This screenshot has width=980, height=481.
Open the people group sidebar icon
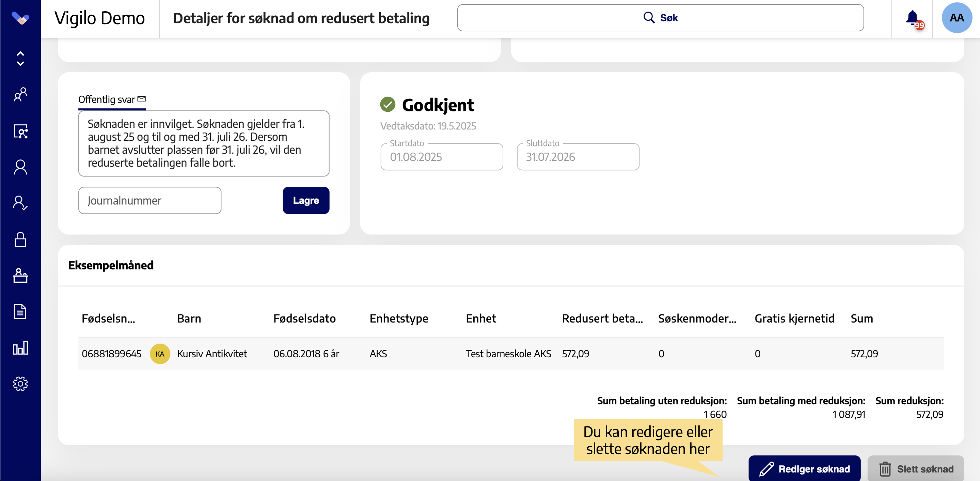tap(20, 94)
